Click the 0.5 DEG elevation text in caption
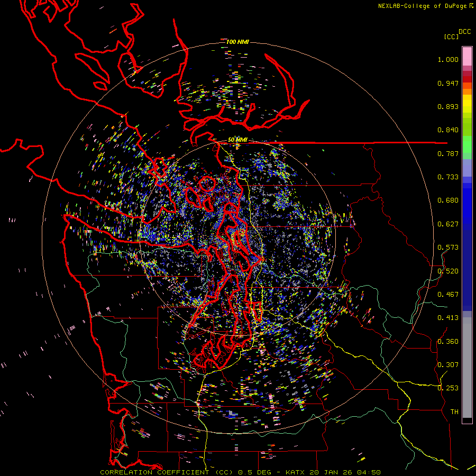The image size is (476, 476). (255, 472)
